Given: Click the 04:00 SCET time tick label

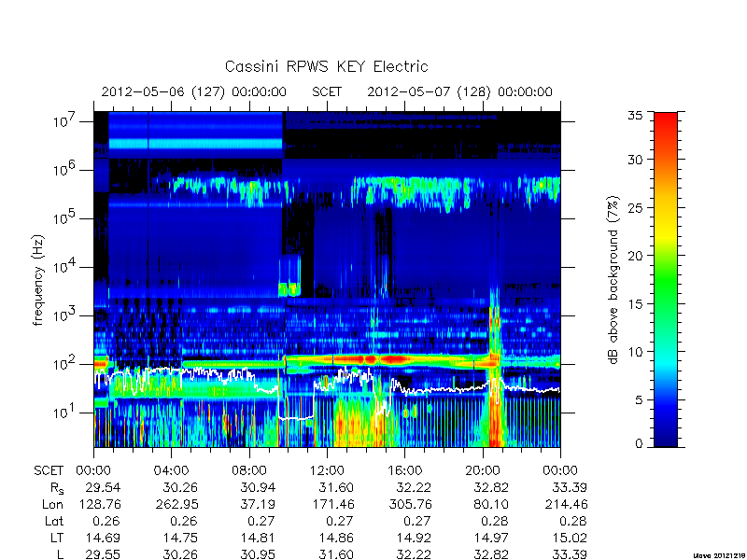Looking at the screenshot, I should pos(171,471).
